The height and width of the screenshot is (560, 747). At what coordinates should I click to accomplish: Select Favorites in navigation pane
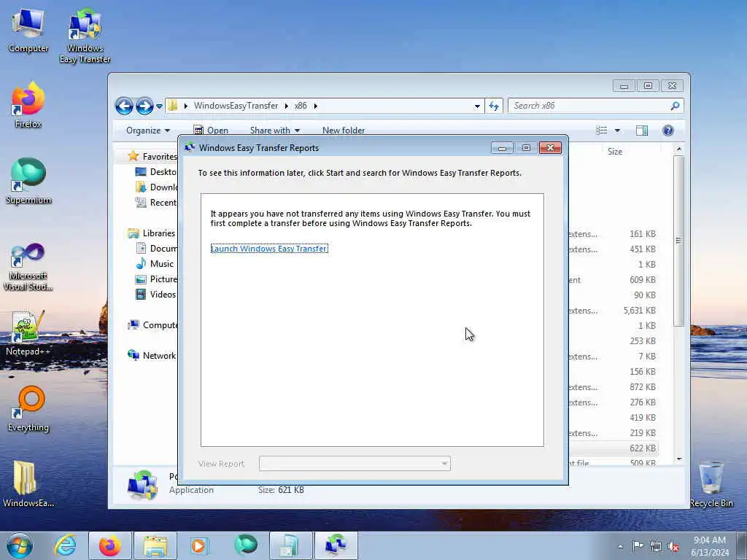click(x=153, y=157)
